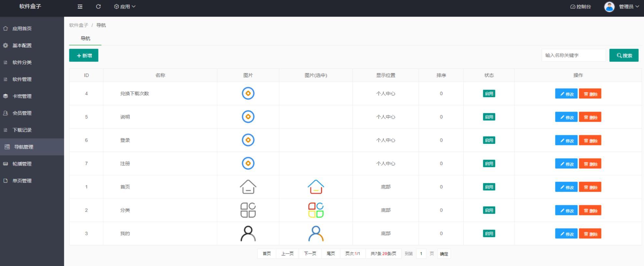Delete the 说明 navigation entry
This screenshot has height=266, width=644.
tap(590, 117)
